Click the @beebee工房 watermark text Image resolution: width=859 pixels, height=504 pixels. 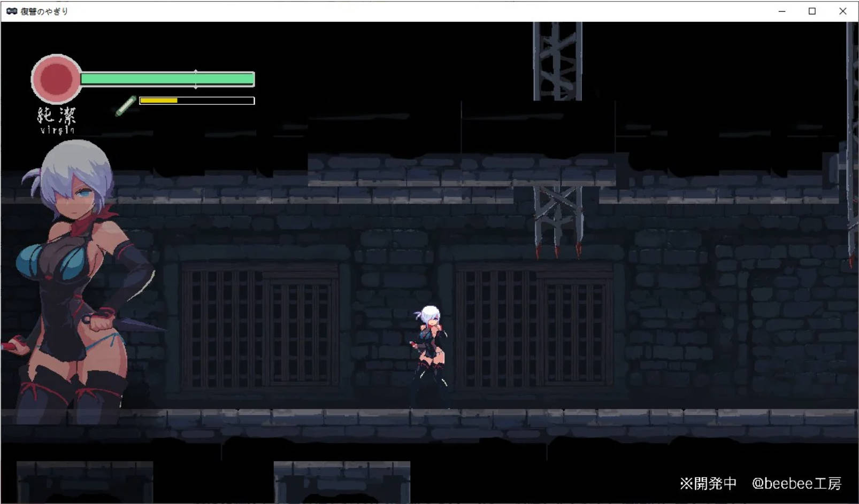point(796,484)
